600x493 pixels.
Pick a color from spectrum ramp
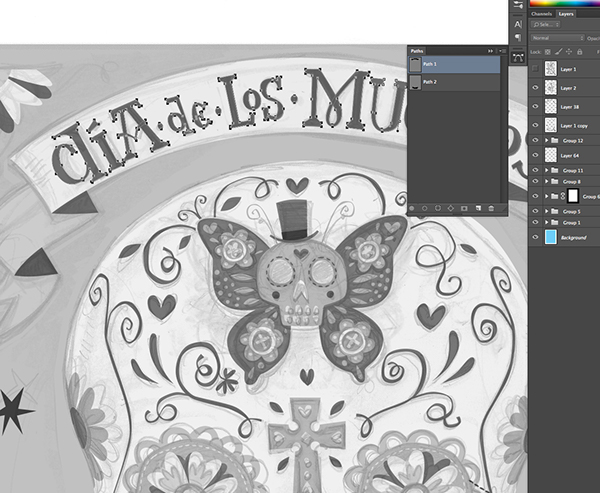point(564,3)
